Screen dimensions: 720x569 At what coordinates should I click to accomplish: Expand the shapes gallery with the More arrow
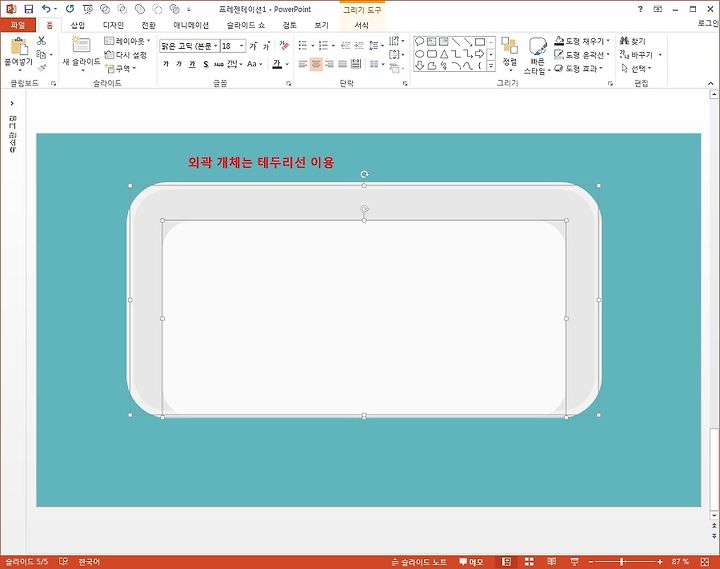(x=491, y=67)
